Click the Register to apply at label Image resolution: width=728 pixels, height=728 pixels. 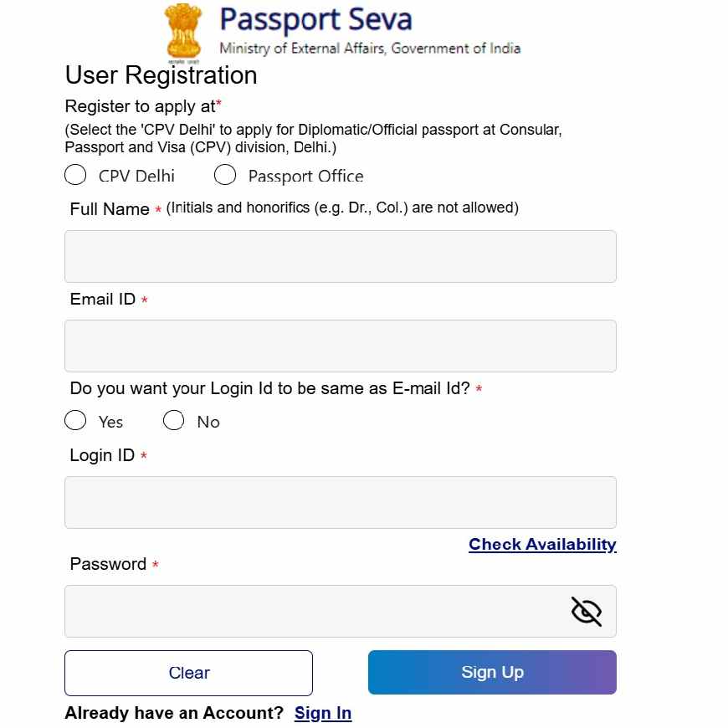(x=141, y=106)
